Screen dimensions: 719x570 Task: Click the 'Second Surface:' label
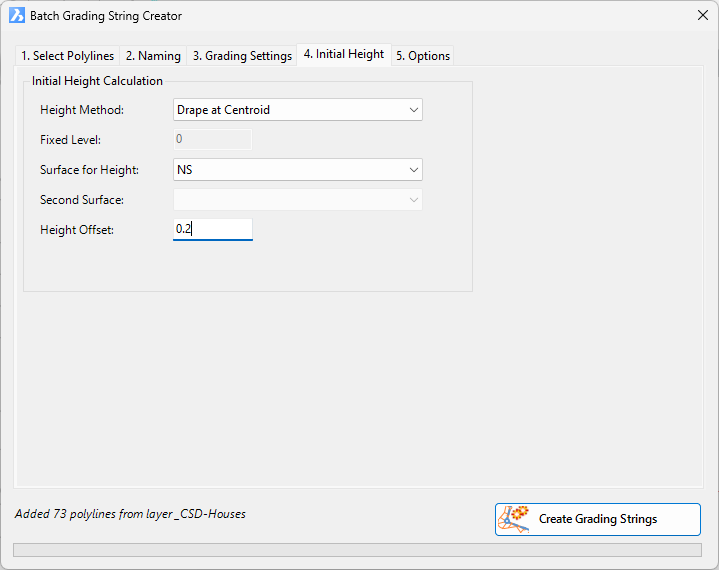pos(82,200)
